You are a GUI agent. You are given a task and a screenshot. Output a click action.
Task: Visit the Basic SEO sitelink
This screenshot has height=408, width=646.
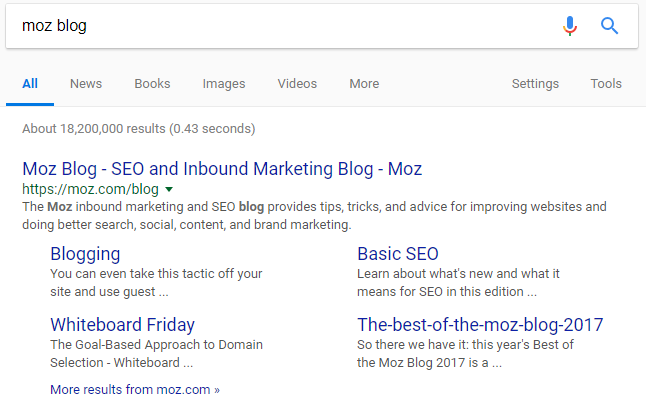click(x=398, y=253)
